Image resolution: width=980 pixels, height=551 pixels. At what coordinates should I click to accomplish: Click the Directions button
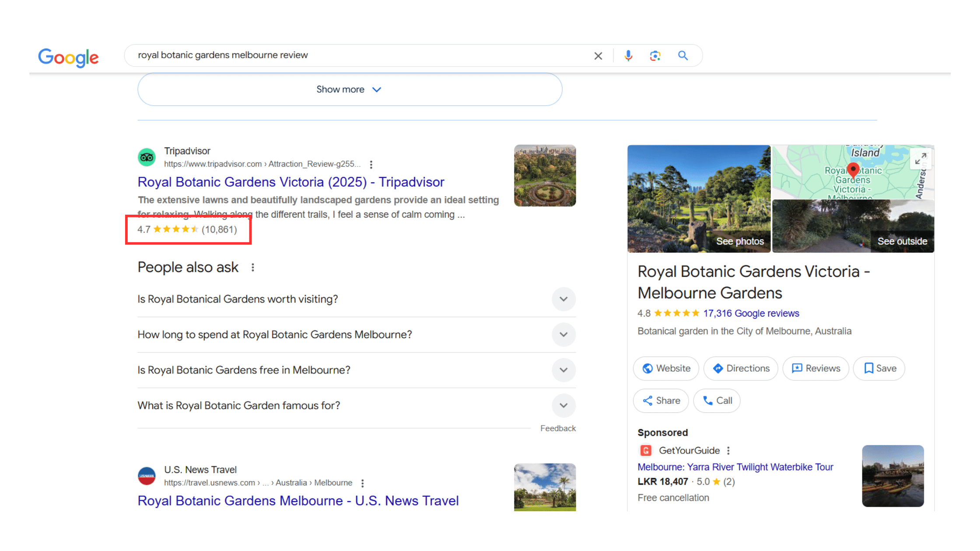click(741, 369)
